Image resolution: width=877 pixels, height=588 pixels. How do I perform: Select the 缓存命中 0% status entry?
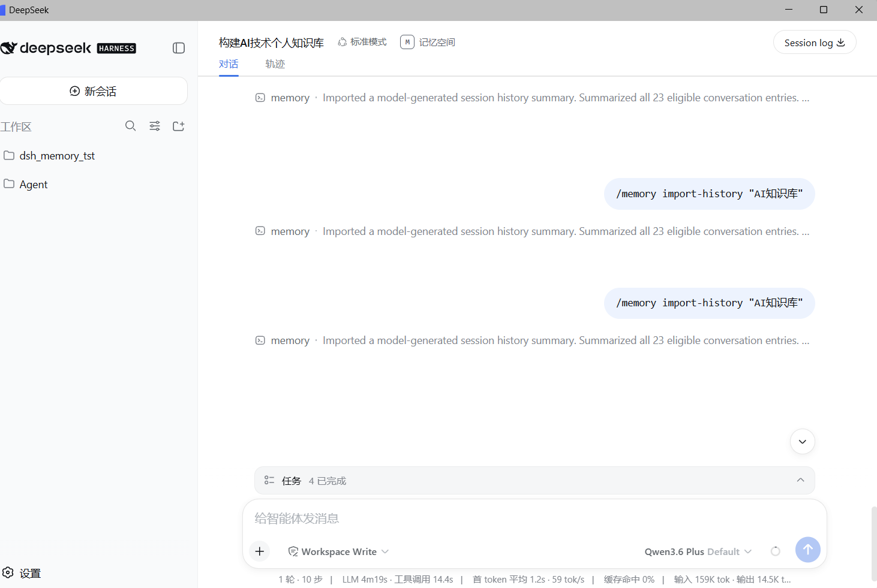629,580
